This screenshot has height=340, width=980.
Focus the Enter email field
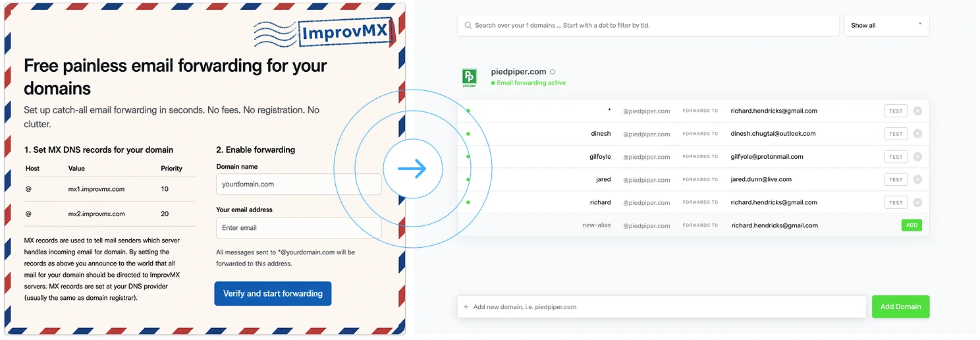click(x=298, y=228)
